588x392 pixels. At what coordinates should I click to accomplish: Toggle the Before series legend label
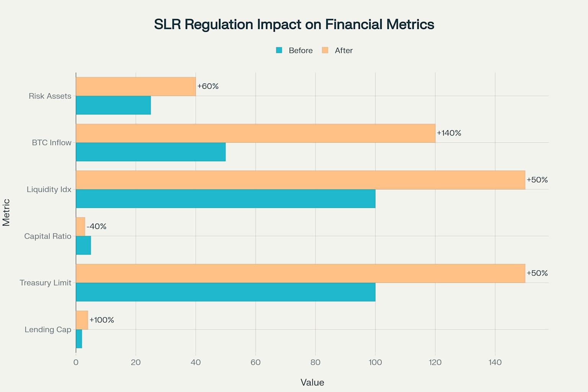tap(301, 51)
